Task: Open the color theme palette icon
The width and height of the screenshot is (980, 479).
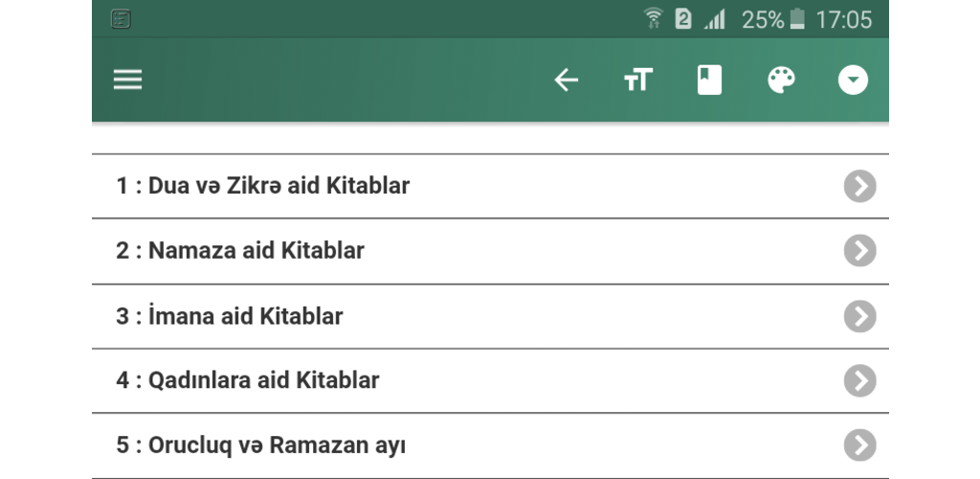Action: (x=781, y=80)
